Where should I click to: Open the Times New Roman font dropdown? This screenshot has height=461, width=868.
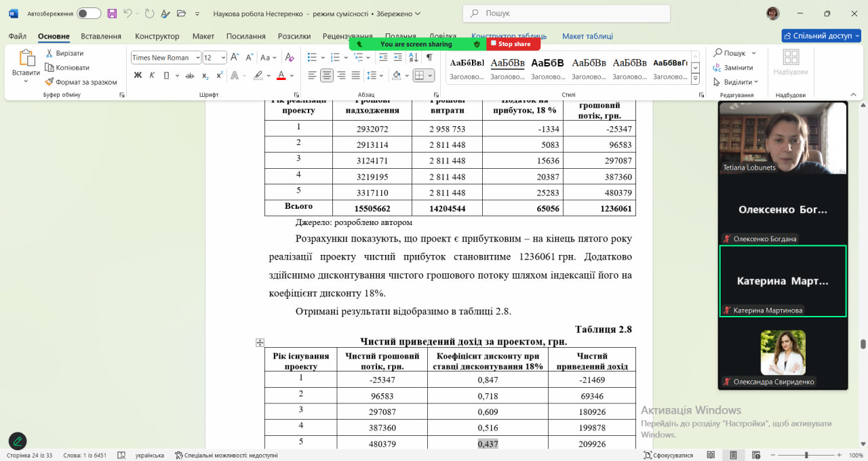point(166,58)
